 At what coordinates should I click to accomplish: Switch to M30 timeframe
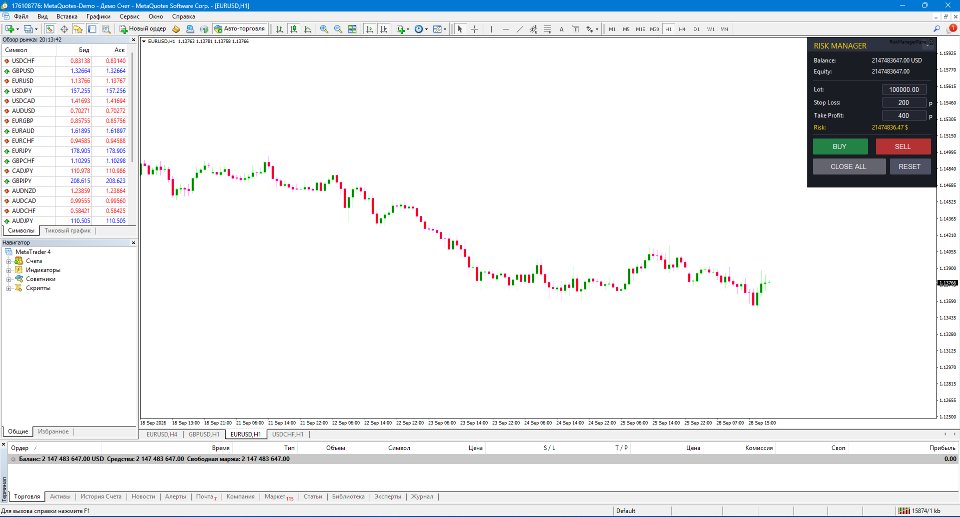pyautogui.click(x=654, y=29)
